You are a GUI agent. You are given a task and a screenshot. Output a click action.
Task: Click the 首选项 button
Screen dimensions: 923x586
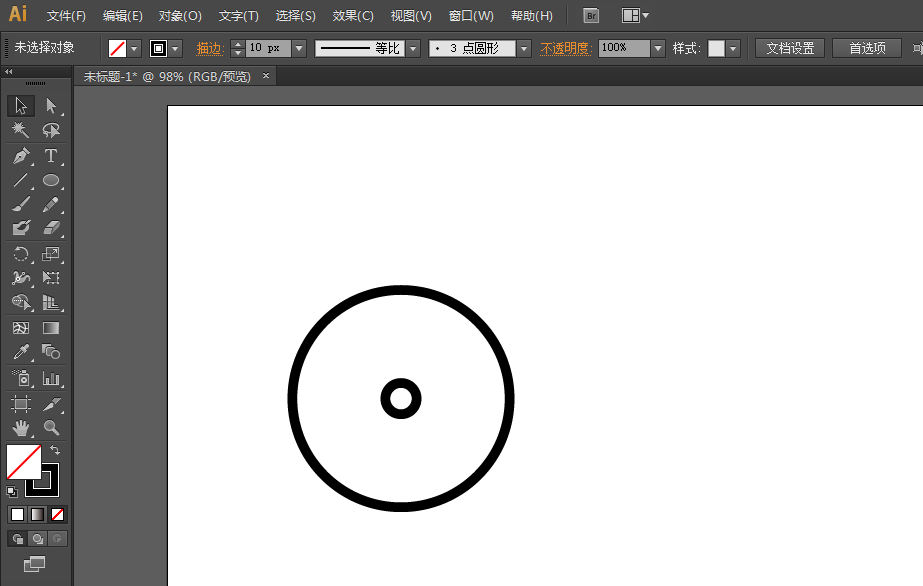pyautogui.click(x=867, y=48)
